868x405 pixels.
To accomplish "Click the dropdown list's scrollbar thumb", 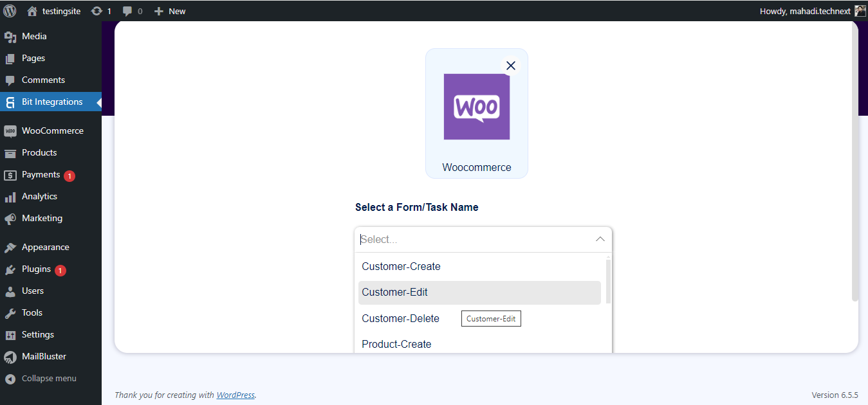I will (x=608, y=282).
